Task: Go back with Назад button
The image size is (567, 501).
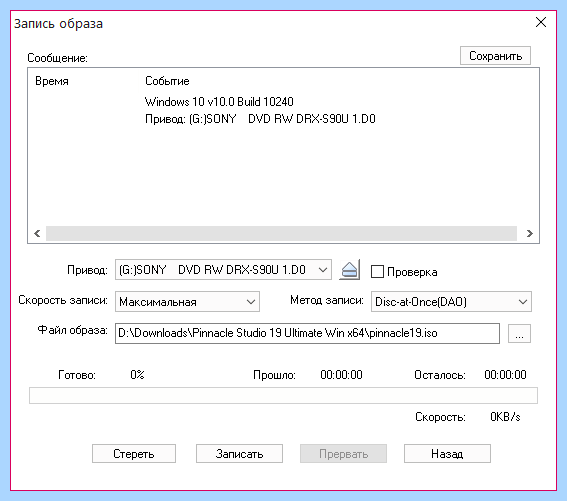Action: click(447, 454)
